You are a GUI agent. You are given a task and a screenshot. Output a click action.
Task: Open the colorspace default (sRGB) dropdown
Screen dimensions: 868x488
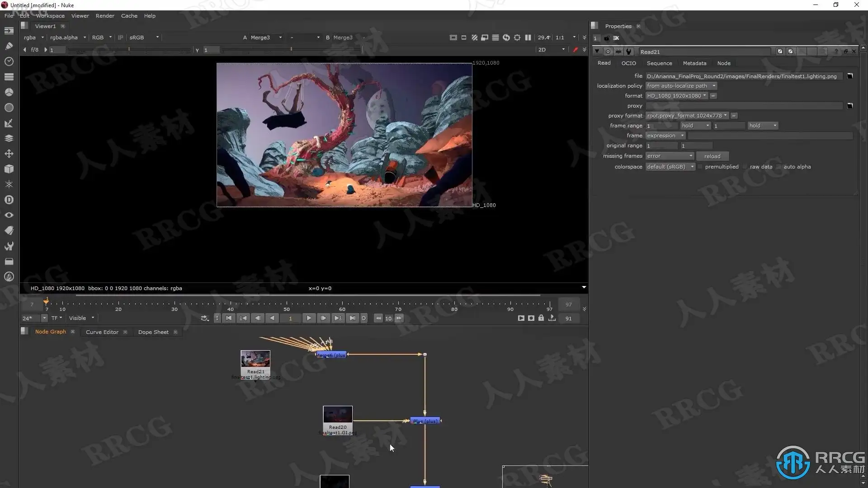pyautogui.click(x=670, y=167)
